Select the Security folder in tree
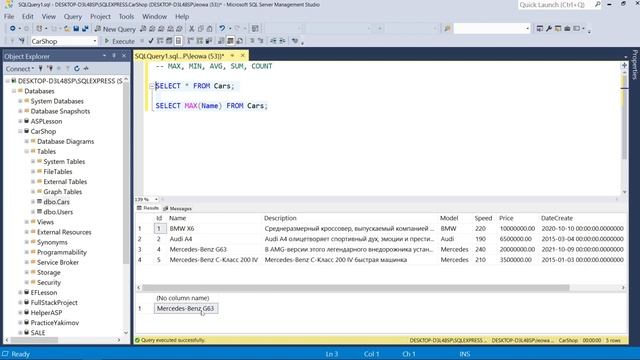Viewport: 640px width, 360px height. click(x=49, y=282)
